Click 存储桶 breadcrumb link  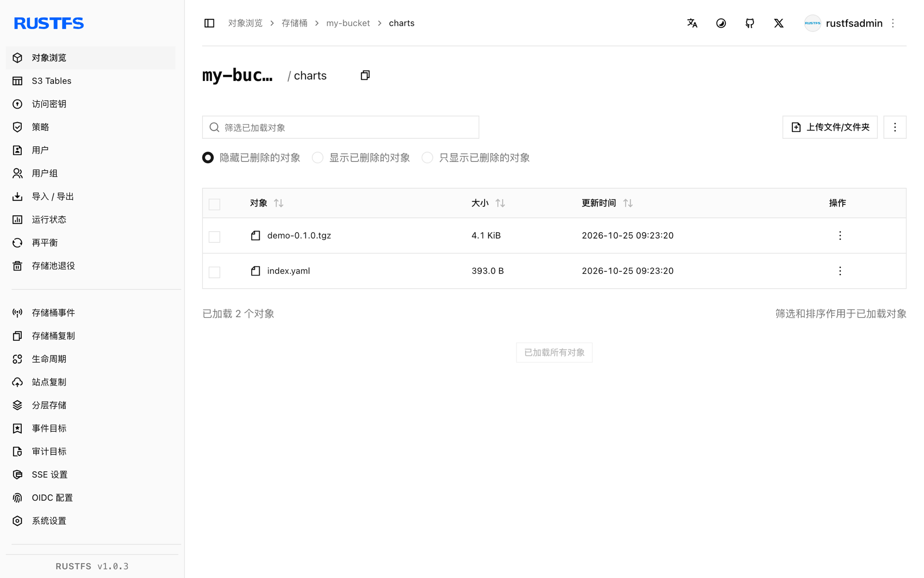(294, 23)
